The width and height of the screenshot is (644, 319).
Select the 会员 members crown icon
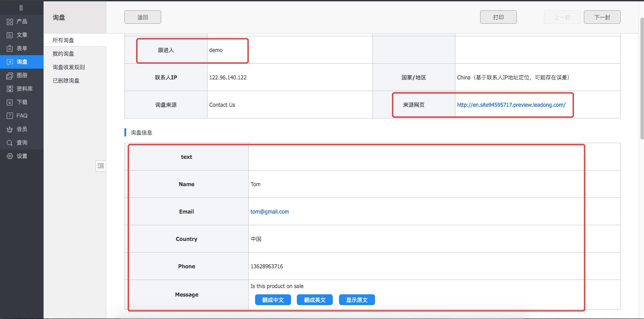click(x=10, y=129)
